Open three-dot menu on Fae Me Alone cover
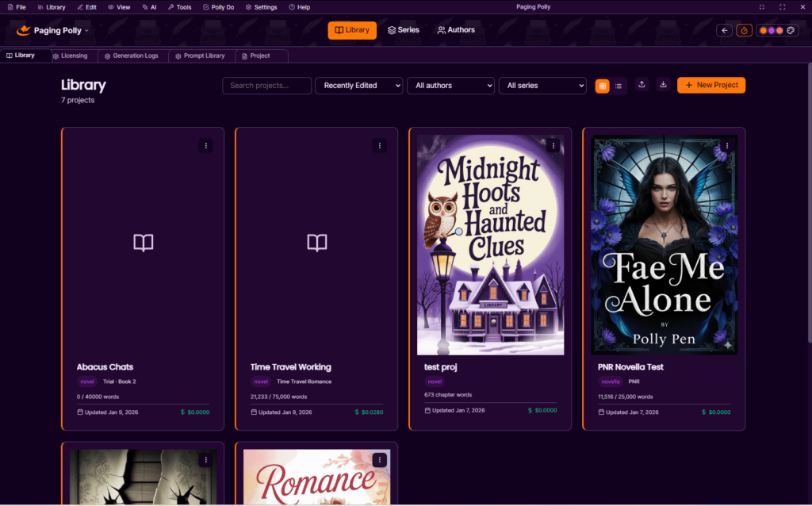The width and height of the screenshot is (812, 506). pos(726,146)
